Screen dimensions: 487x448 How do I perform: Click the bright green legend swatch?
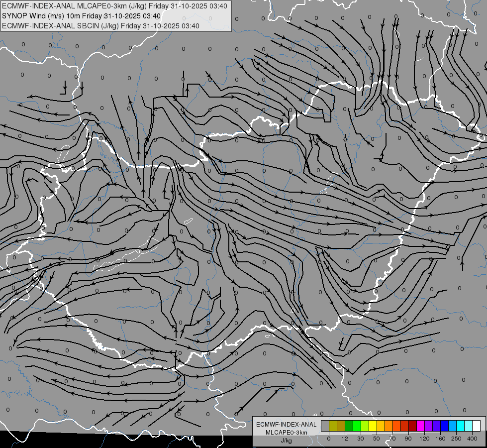click(x=357, y=426)
